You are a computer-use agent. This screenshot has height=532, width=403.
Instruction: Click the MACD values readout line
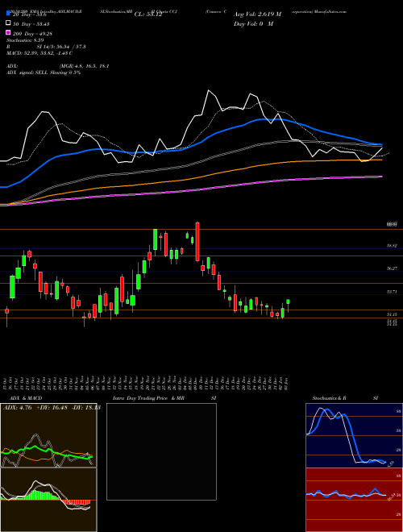[39, 53]
